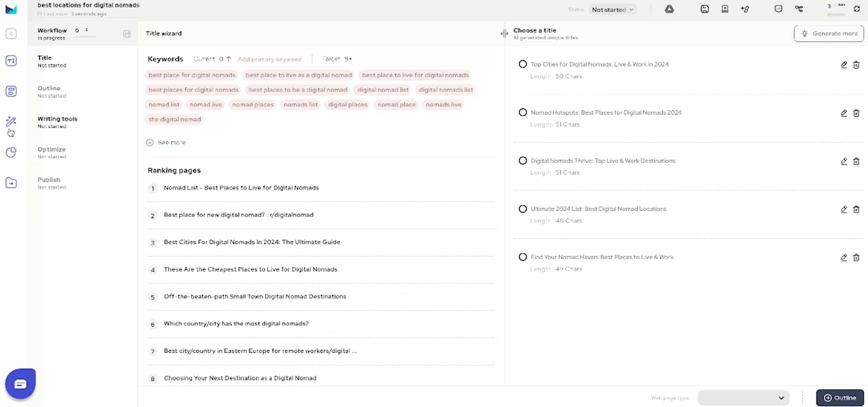This screenshot has height=407, width=868.
Task: Click the cloud upload icon in toolbar
Action: point(669,9)
